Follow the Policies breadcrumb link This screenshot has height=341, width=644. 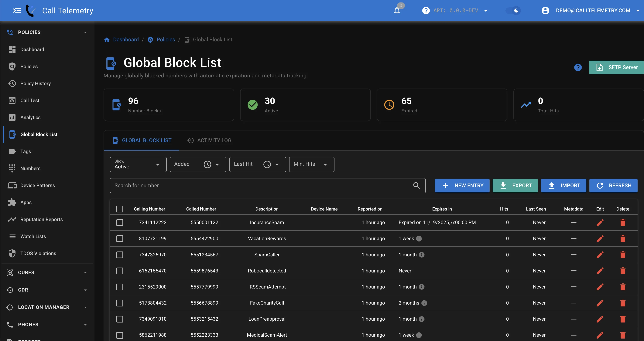tap(166, 40)
